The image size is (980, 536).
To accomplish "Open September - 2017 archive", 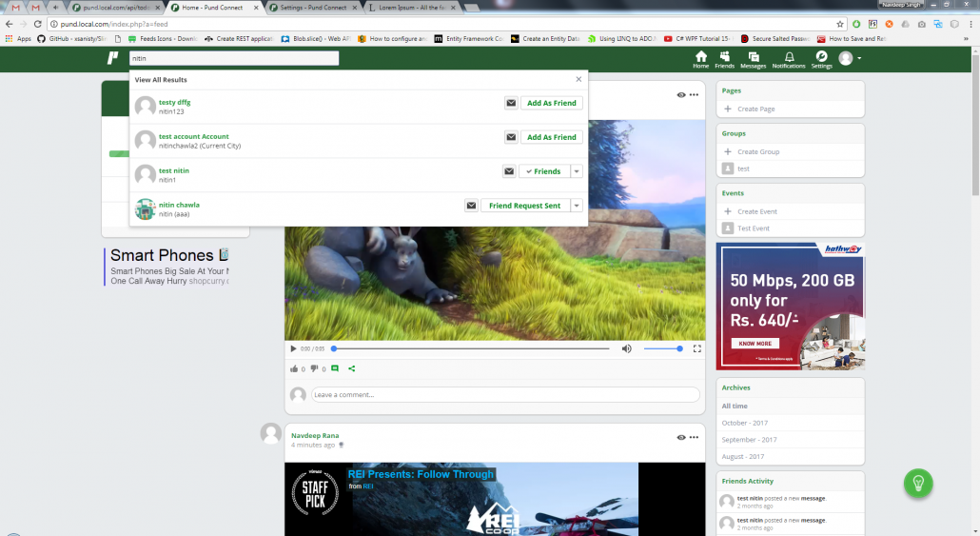I will tap(750, 440).
